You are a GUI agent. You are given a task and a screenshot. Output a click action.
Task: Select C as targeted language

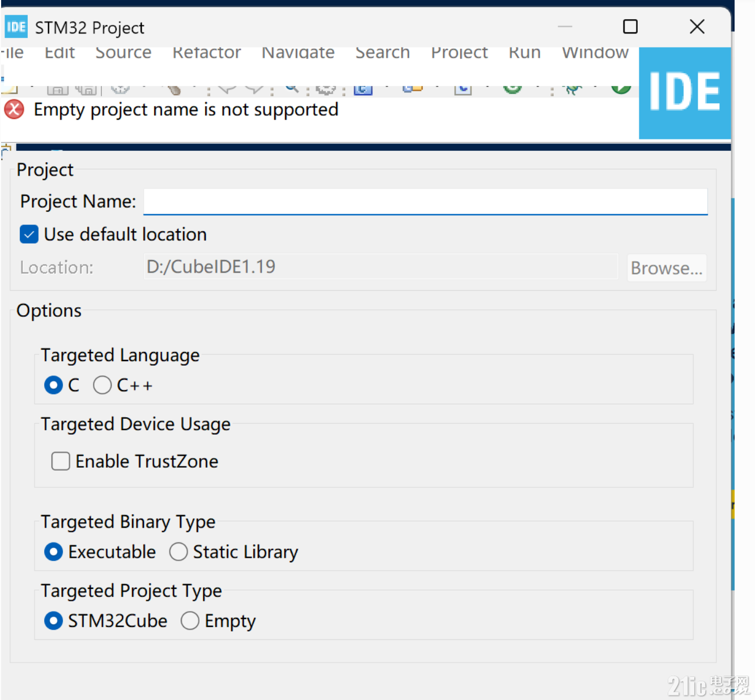(x=53, y=385)
